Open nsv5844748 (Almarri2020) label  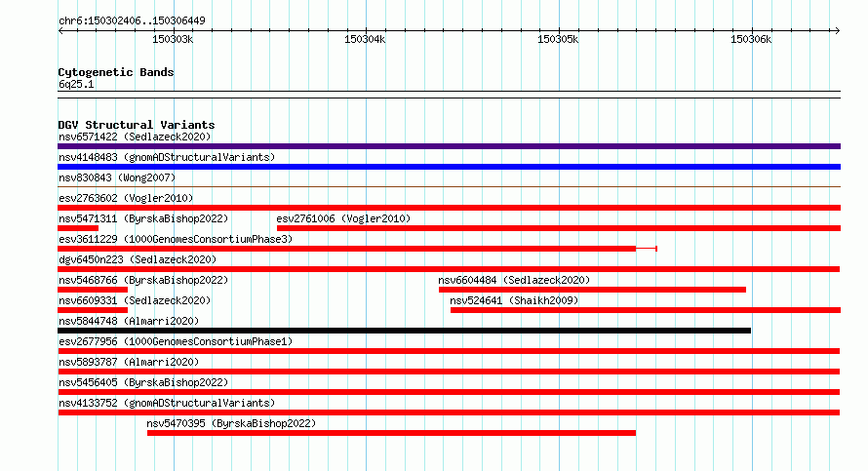[x=129, y=321]
